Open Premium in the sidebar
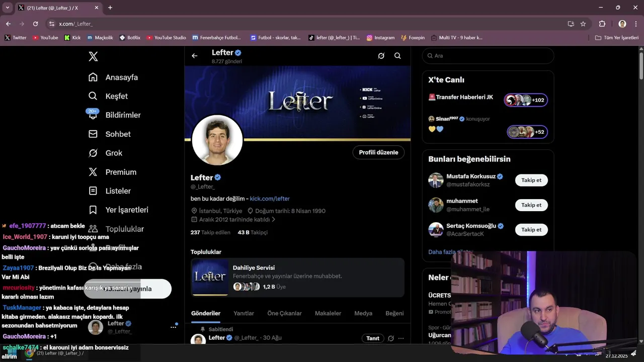644x362 pixels. pyautogui.click(x=112, y=172)
